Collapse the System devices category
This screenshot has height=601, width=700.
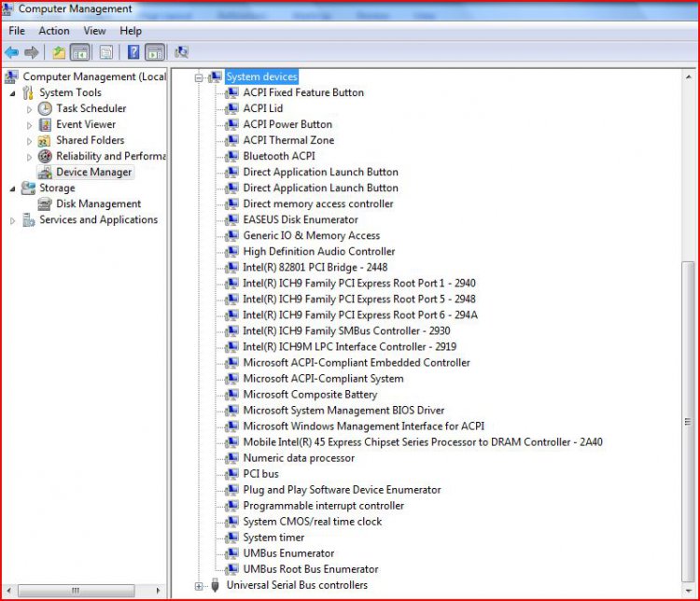pyautogui.click(x=199, y=77)
